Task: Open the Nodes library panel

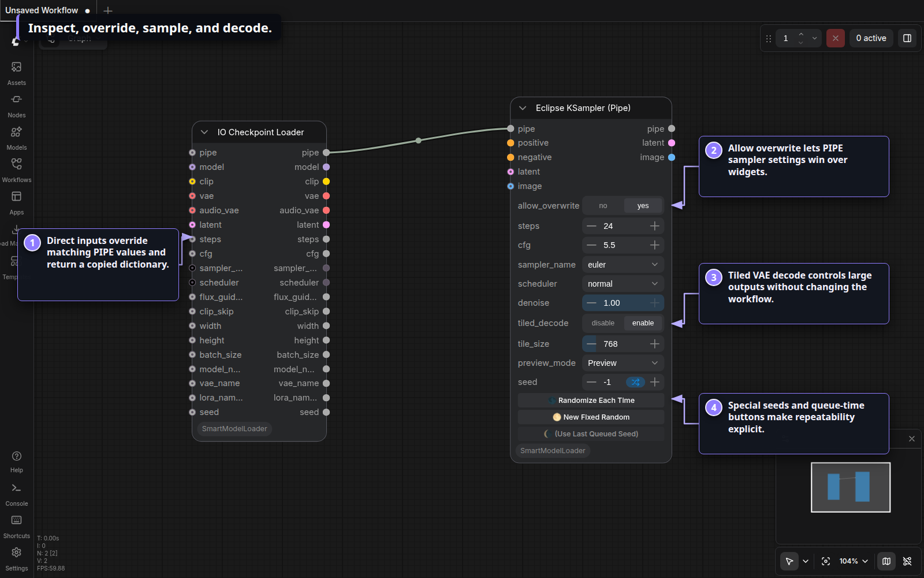Action: tap(16, 106)
